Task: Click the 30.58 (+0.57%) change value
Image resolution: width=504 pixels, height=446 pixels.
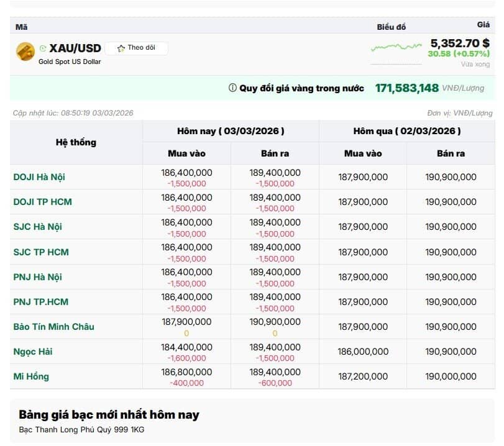Action: (x=459, y=53)
